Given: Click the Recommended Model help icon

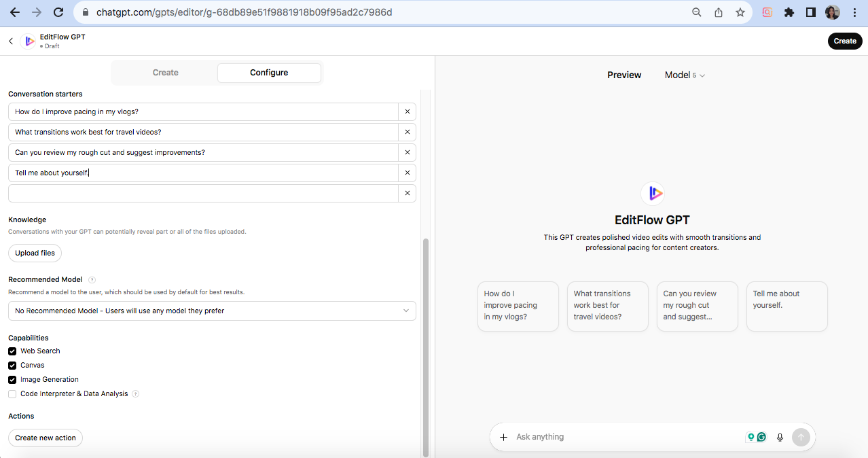Looking at the screenshot, I should (x=92, y=279).
